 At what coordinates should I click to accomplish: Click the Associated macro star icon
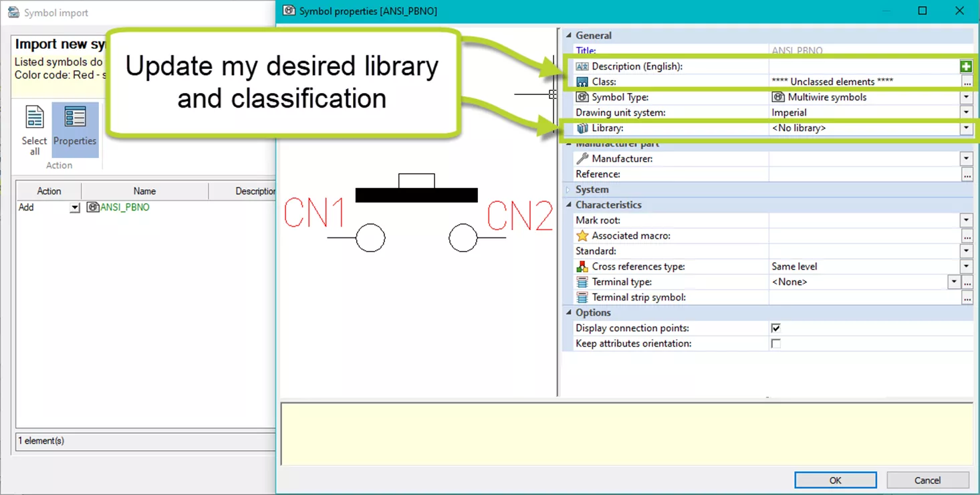pos(582,235)
